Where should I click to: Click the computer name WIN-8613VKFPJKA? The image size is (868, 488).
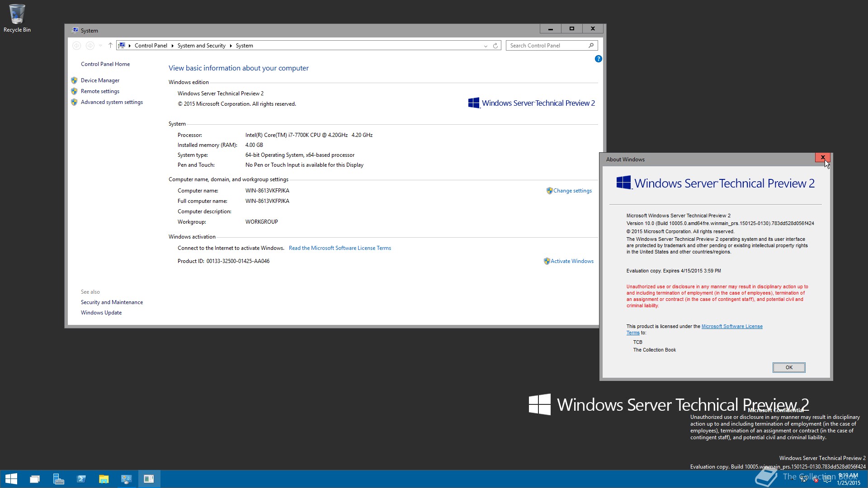click(x=267, y=191)
